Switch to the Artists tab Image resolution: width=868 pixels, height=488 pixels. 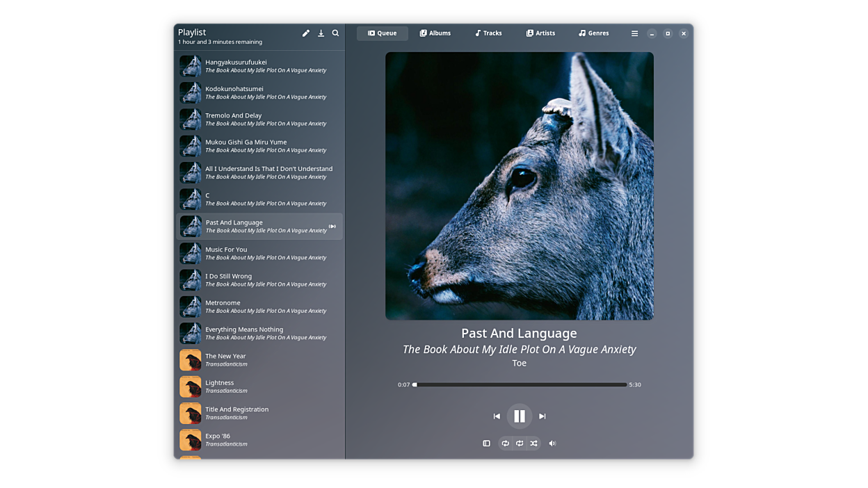point(541,33)
